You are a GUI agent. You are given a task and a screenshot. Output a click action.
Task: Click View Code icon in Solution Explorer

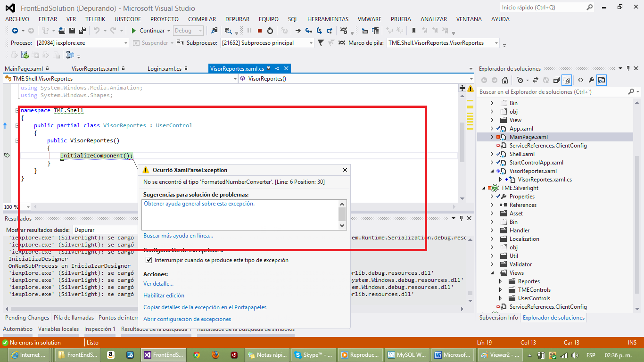[x=581, y=80]
